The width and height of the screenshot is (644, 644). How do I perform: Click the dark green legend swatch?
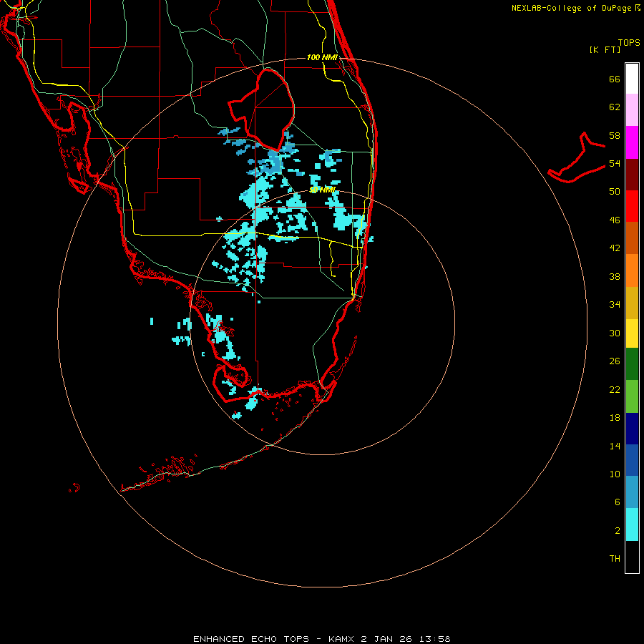pos(632,364)
